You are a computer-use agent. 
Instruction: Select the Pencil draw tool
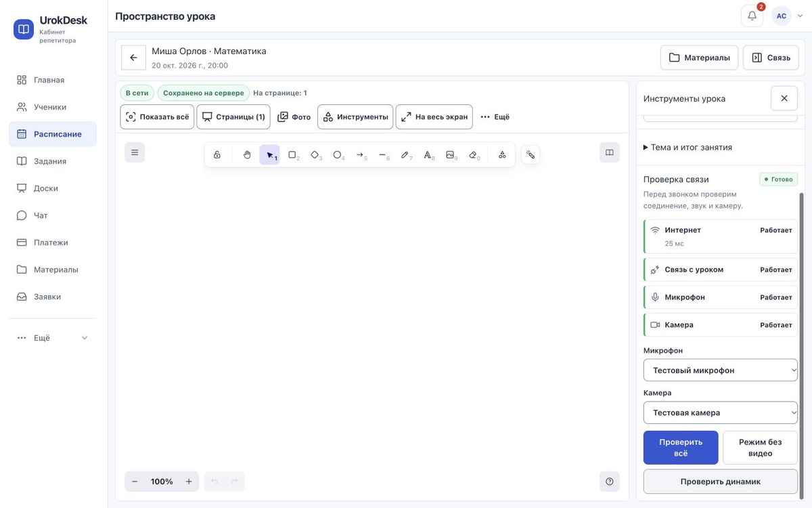point(405,154)
